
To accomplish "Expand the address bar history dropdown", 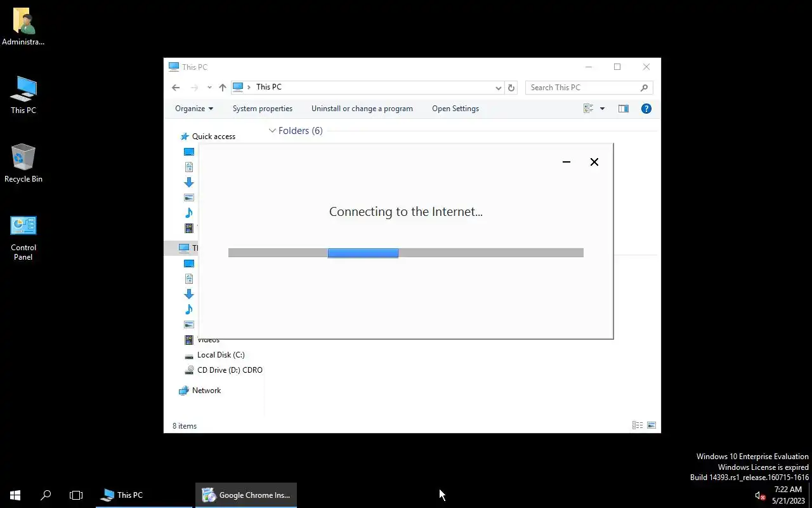I will (x=498, y=88).
